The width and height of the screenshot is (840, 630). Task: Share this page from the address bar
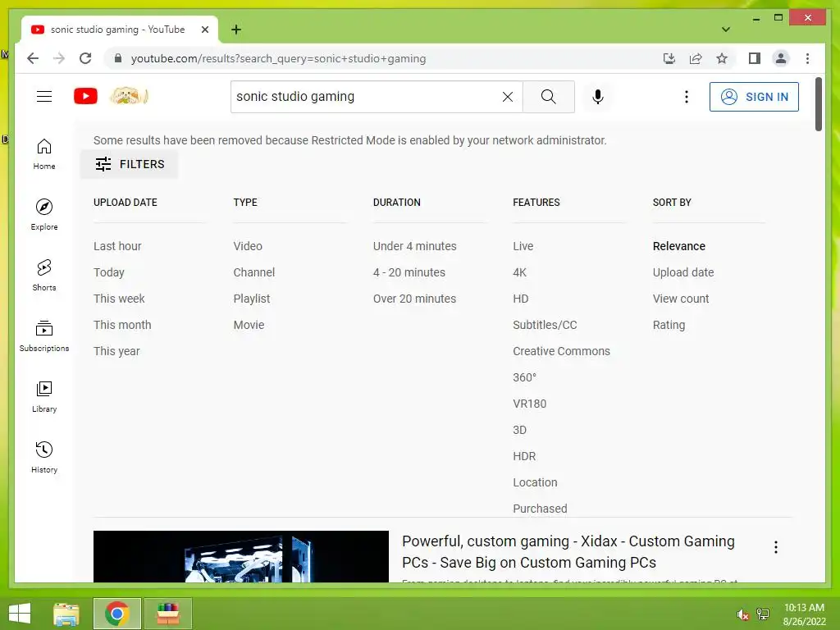click(696, 58)
